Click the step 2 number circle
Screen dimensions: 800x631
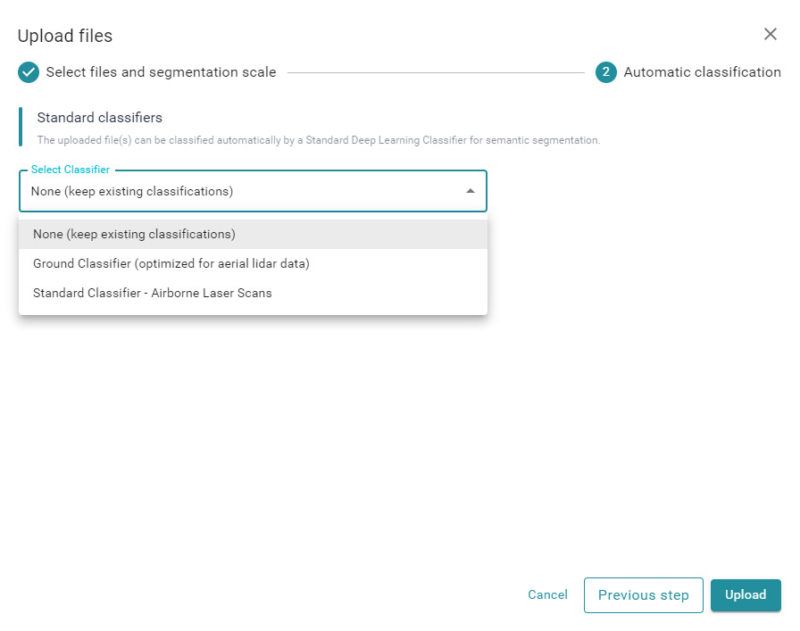pos(606,72)
